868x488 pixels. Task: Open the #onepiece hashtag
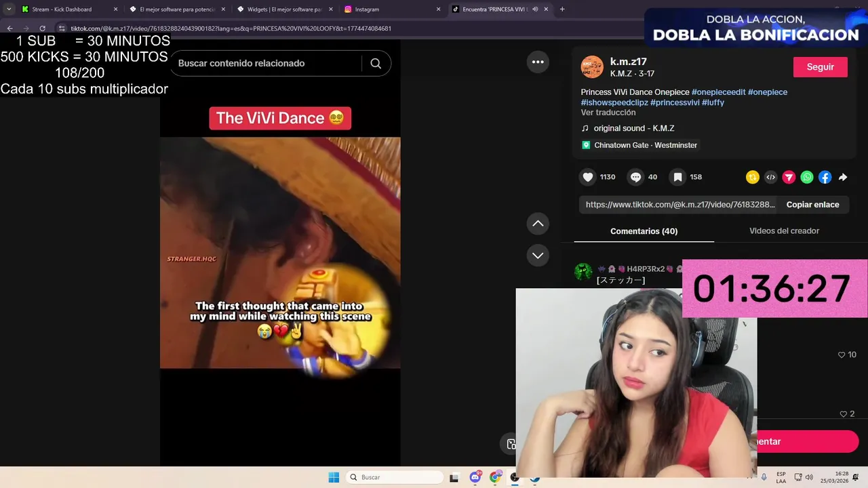(x=768, y=92)
